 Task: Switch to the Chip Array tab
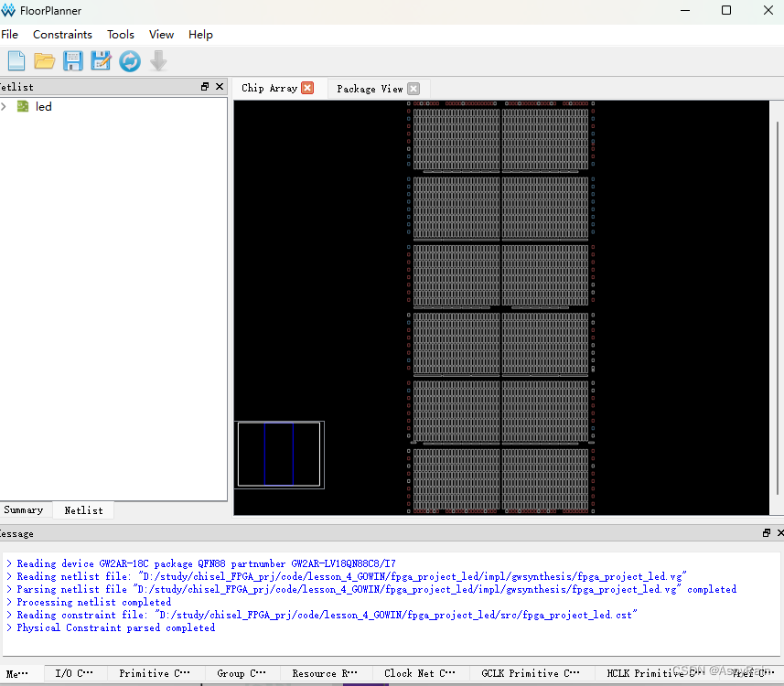point(270,88)
